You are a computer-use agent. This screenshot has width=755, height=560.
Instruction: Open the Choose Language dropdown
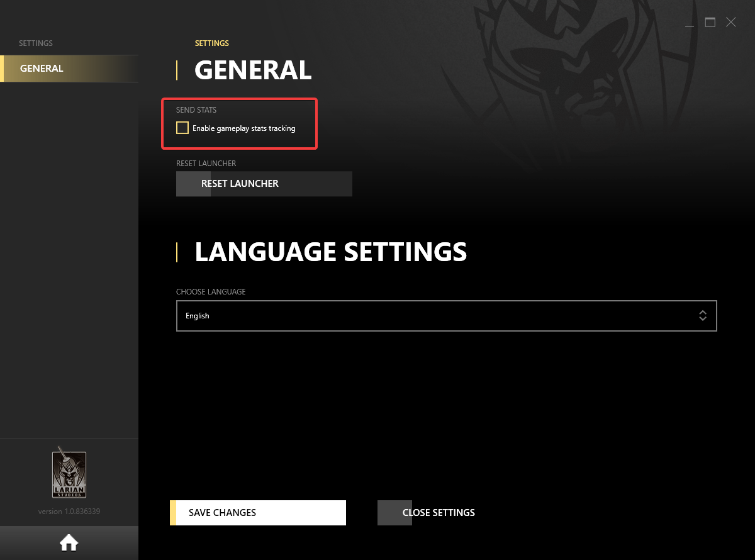[x=447, y=316]
